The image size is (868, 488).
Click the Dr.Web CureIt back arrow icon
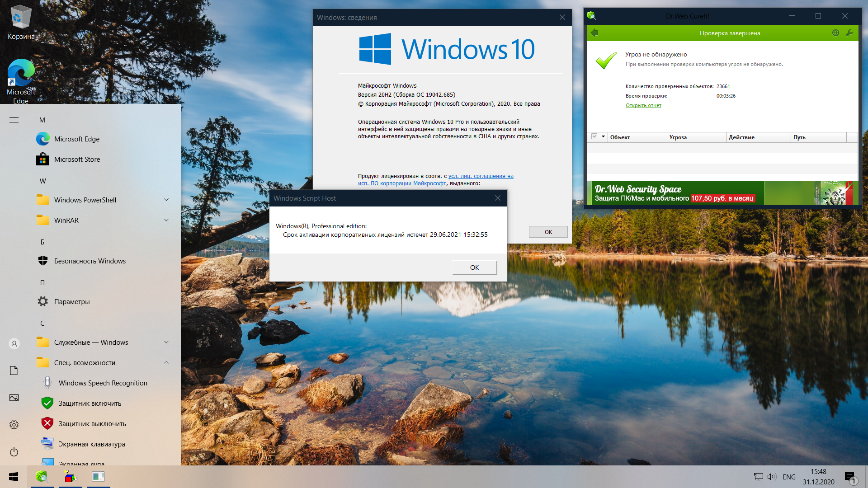tap(594, 33)
